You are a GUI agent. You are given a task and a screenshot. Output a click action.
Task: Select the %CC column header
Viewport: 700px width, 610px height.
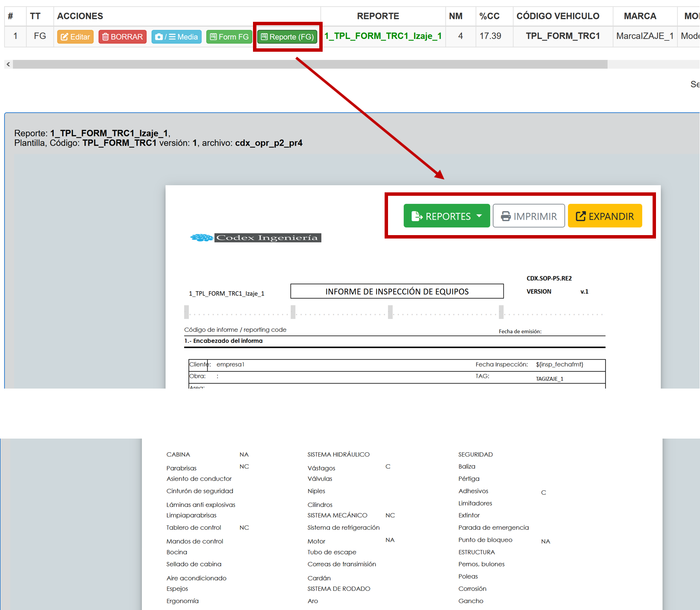pyautogui.click(x=489, y=16)
